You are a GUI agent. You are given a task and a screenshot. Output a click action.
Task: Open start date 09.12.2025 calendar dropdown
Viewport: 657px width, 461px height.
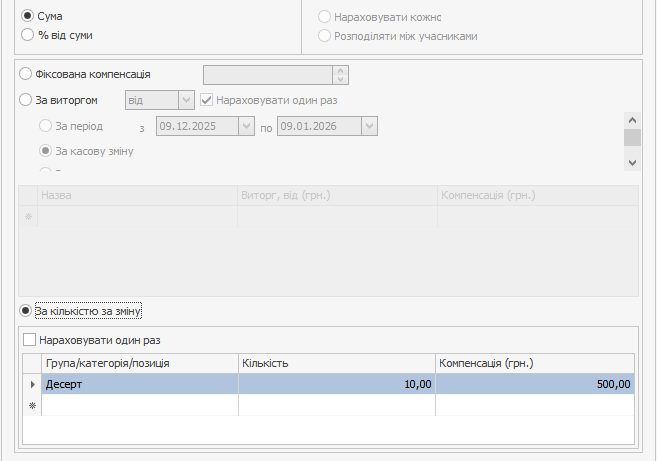pyautogui.click(x=246, y=126)
